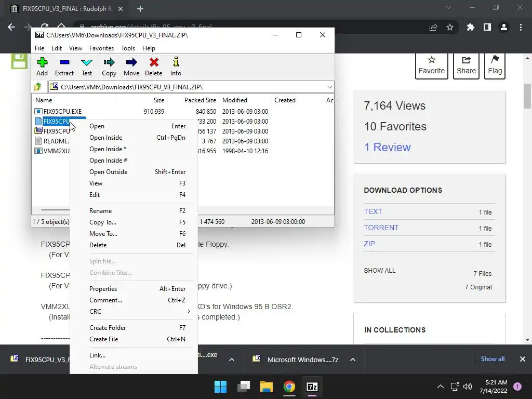Select Rename in the context menu
This screenshot has width=532, height=399.
134,211
